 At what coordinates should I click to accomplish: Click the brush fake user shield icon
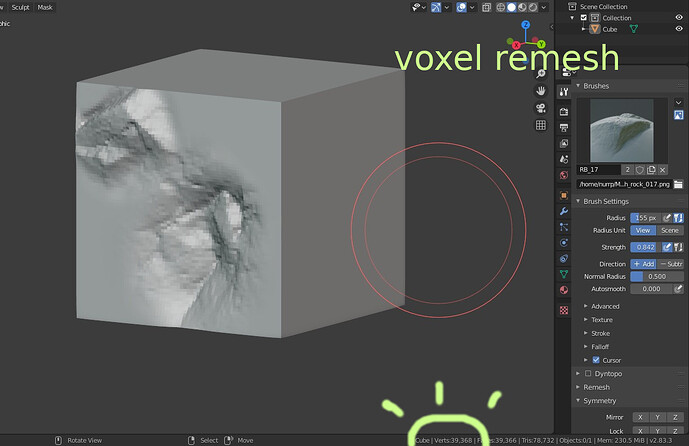pos(640,170)
